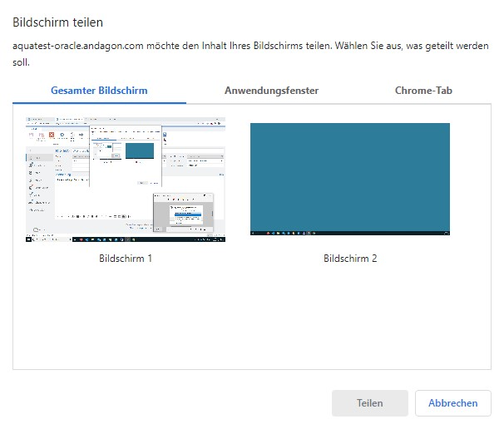Click the Bildschirm teilen dialog title
504x429 pixels.
58,22
